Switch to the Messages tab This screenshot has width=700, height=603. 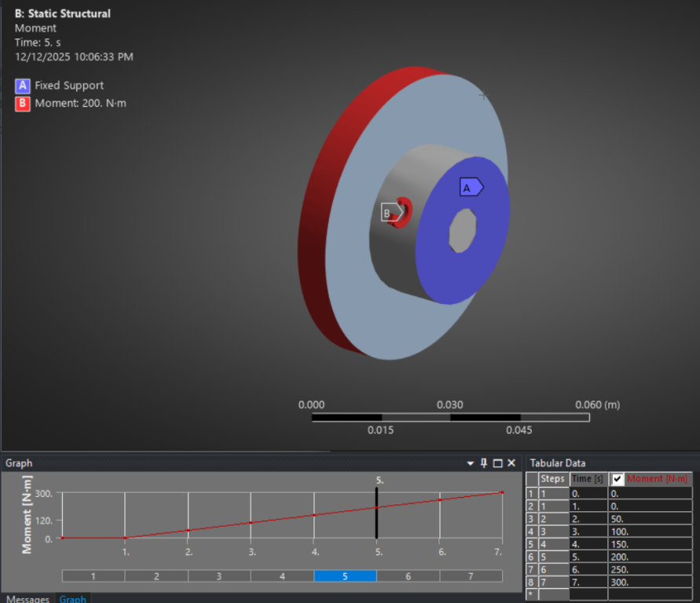tap(27, 599)
